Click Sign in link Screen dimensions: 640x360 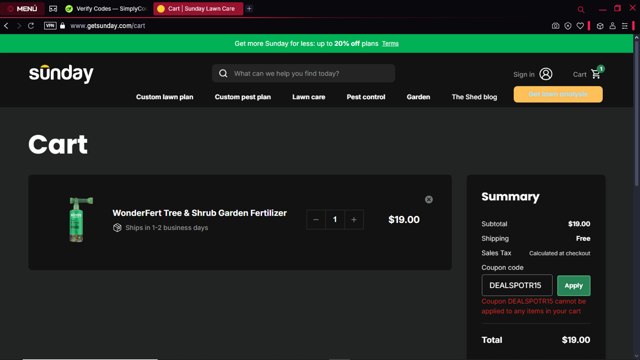click(x=524, y=74)
